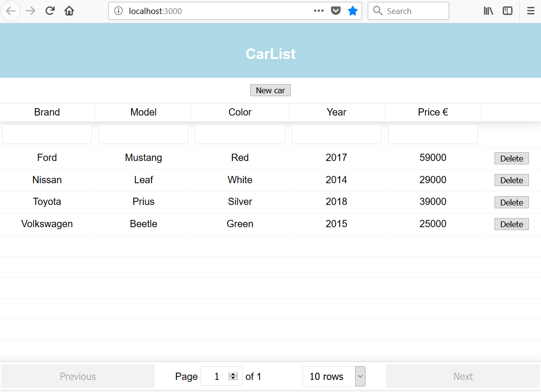Go back to the previous page in browser

pos(11,11)
